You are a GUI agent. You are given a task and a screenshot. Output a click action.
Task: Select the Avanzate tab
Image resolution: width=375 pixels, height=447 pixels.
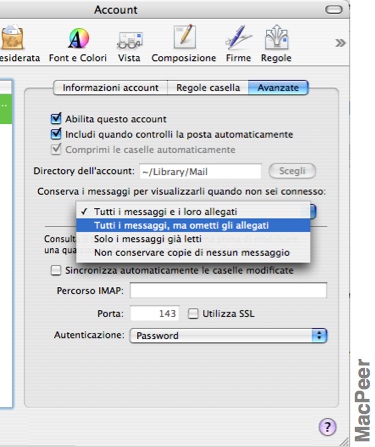278,88
